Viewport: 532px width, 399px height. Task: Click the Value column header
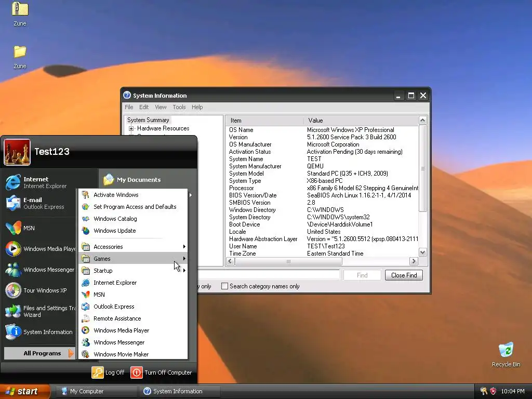361,121
